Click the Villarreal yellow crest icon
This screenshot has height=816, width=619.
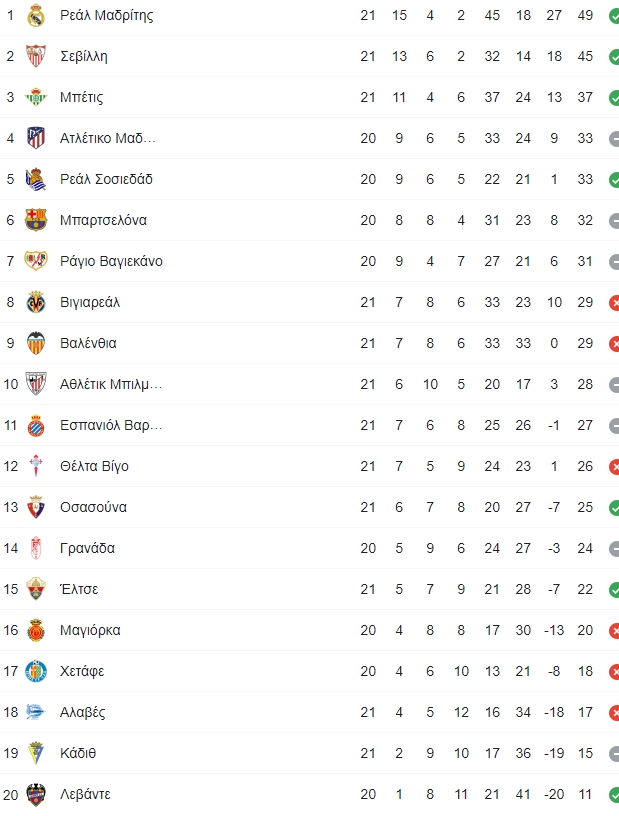[x=36, y=302]
